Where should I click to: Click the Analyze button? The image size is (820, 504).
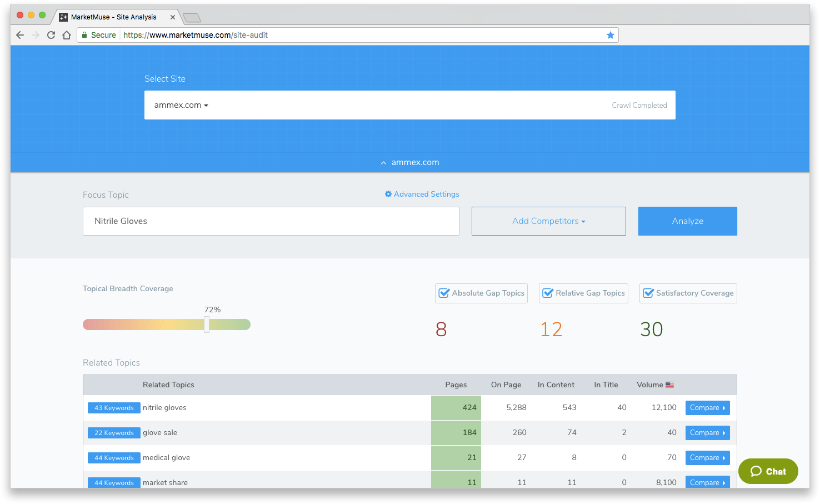click(x=688, y=221)
